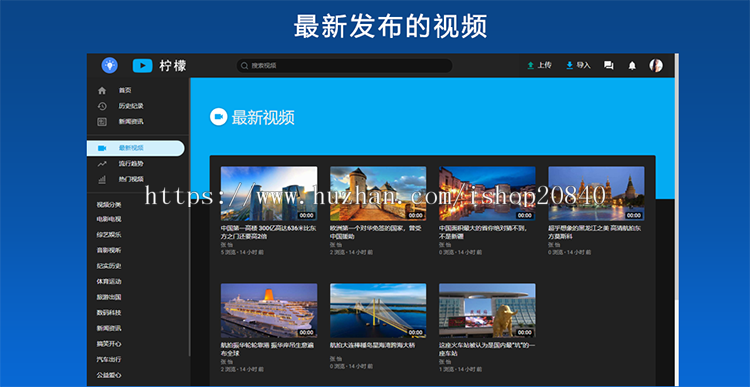This screenshot has width=750, height=387.
Task: Select 最新视频 in sidebar
Action: click(135, 148)
